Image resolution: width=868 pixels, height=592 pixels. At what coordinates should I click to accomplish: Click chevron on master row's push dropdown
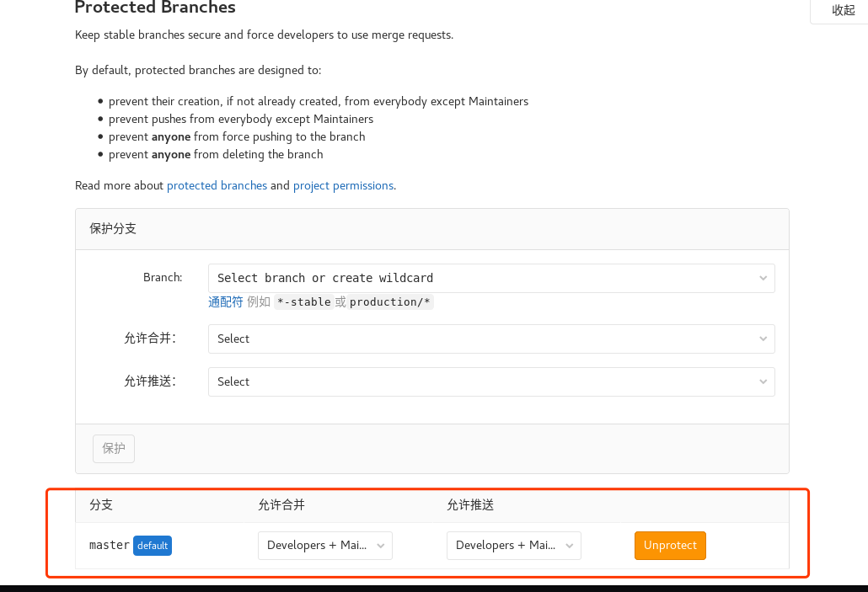pyautogui.click(x=569, y=545)
